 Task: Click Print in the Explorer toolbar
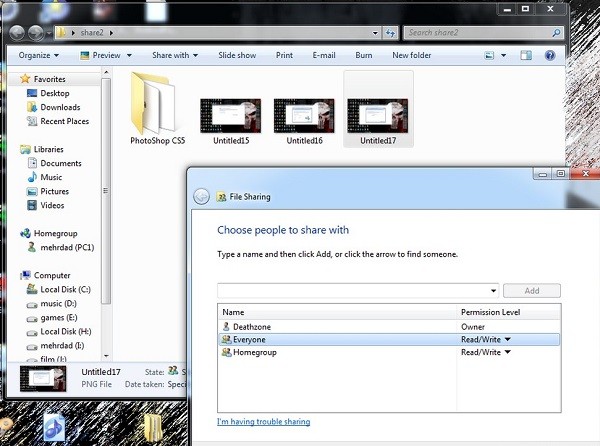click(284, 55)
